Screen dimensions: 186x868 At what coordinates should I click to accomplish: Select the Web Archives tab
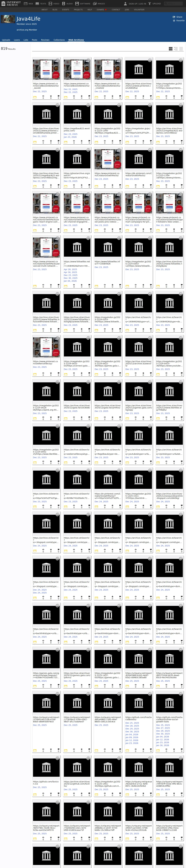pos(76,40)
